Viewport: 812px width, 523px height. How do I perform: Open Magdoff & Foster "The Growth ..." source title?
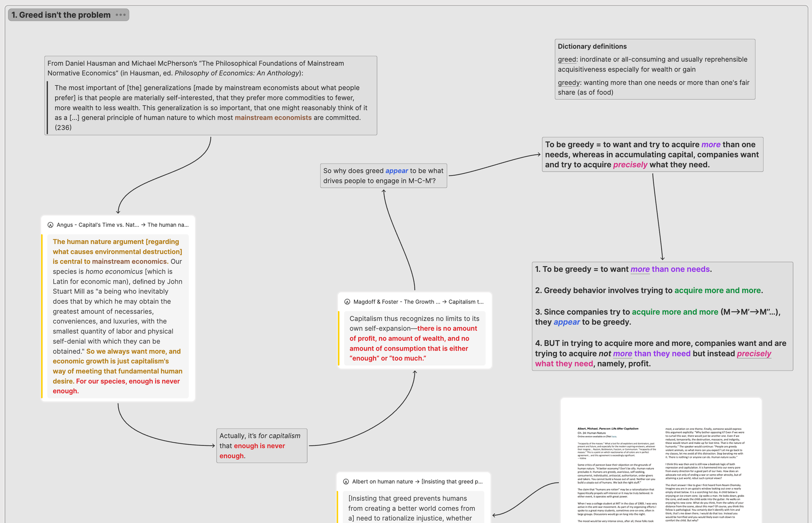[396, 302]
